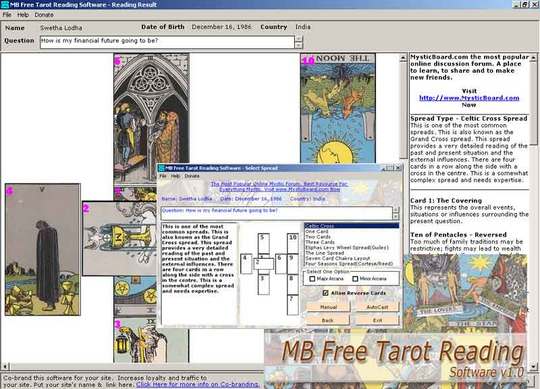Click the Question field in Reading Result window
The height and width of the screenshot is (389, 540).
167,42
